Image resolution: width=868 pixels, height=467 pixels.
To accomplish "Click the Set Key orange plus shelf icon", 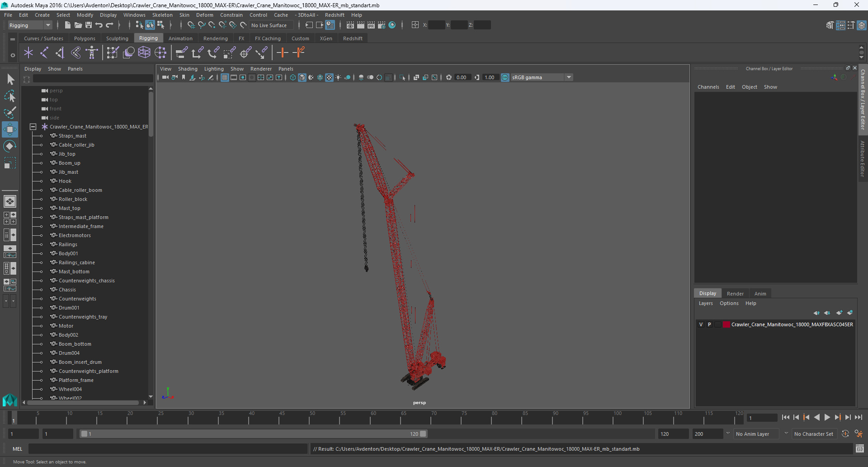I will [x=283, y=52].
